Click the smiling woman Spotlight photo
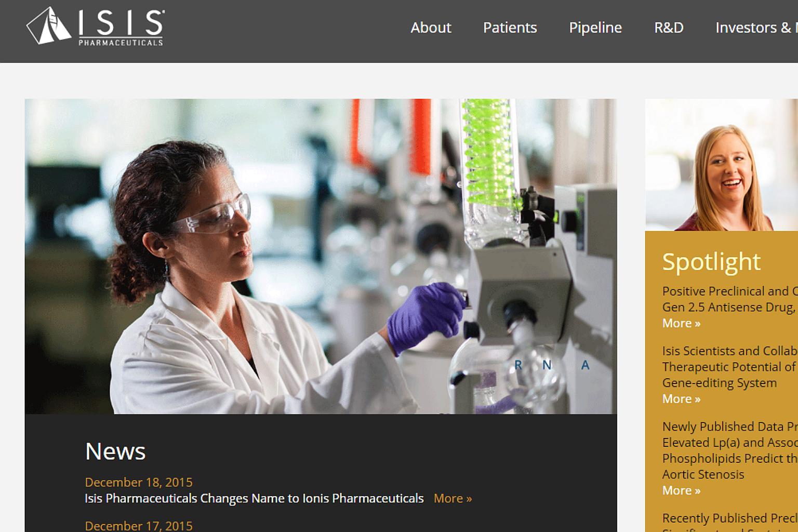Image resolution: width=798 pixels, height=532 pixels. pos(722,165)
